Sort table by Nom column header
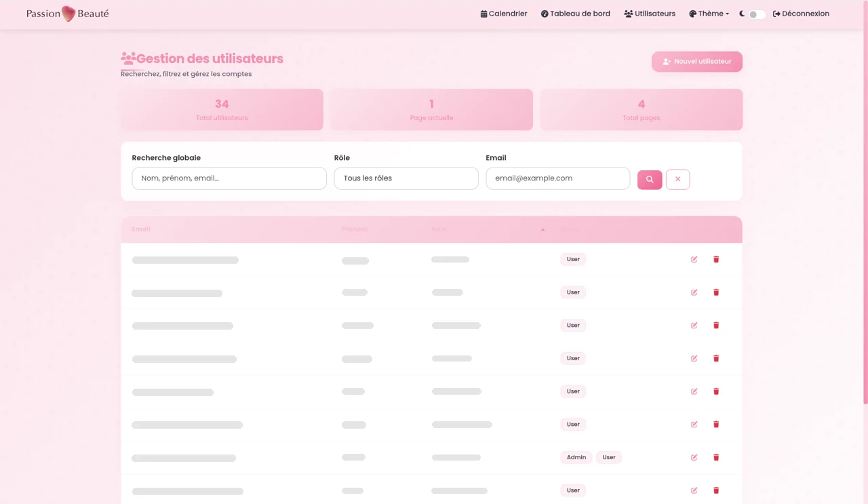868x504 pixels. click(439, 229)
